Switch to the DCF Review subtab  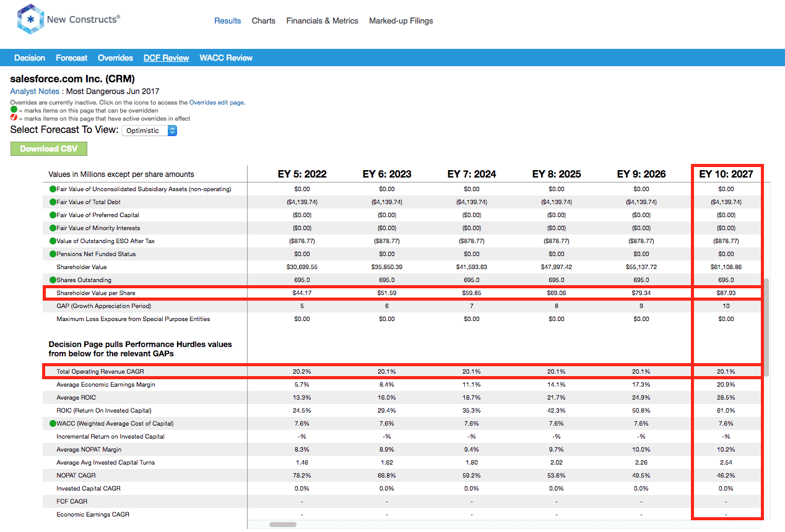click(166, 58)
